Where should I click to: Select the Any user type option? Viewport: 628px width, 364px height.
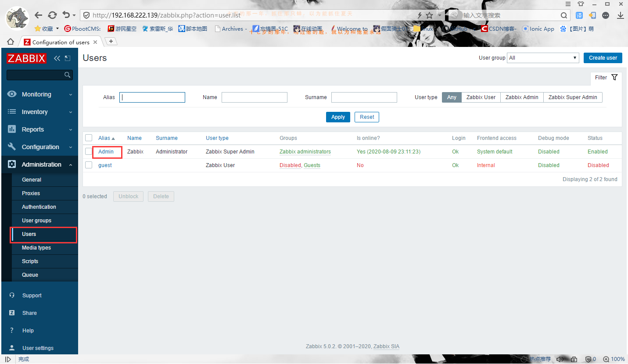click(x=452, y=97)
